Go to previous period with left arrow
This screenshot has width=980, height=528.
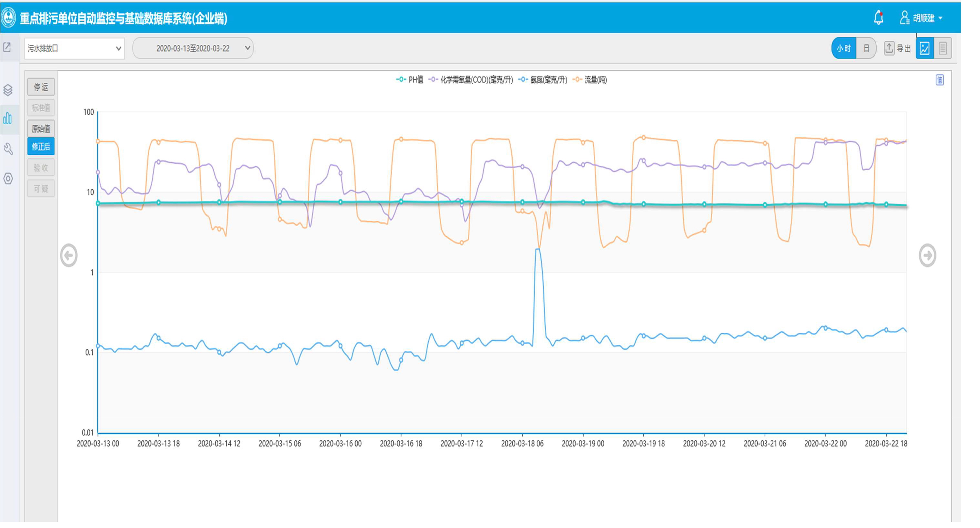tap(69, 255)
